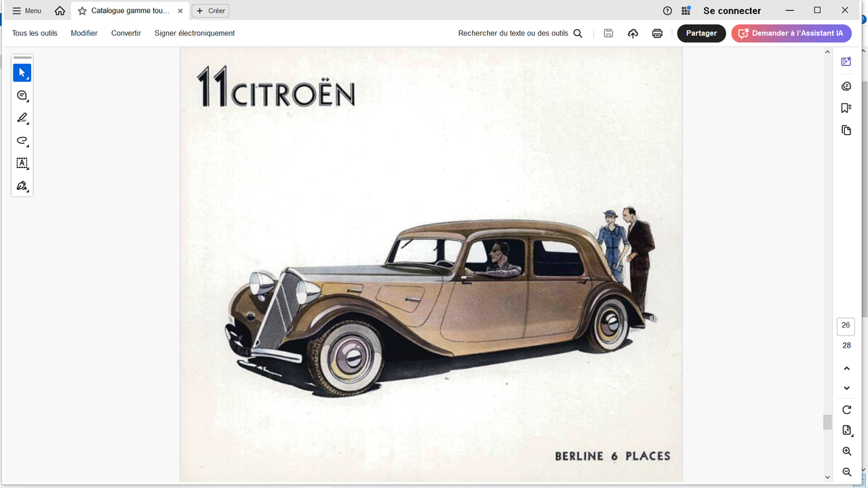Go to the next page arrow
Screen dimensions: 868x488
point(846,388)
